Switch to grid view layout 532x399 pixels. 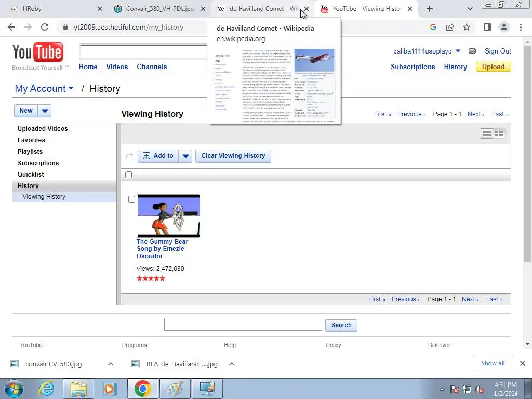click(499, 134)
